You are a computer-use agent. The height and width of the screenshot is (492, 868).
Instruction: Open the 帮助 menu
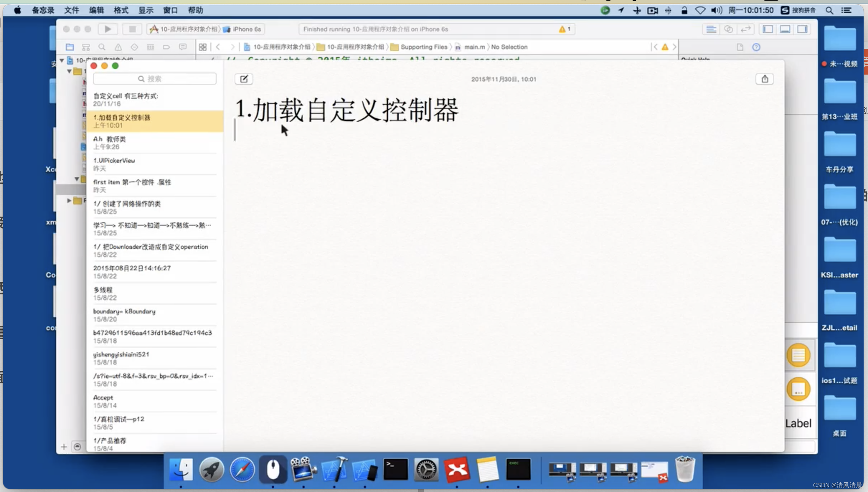tap(195, 10)
